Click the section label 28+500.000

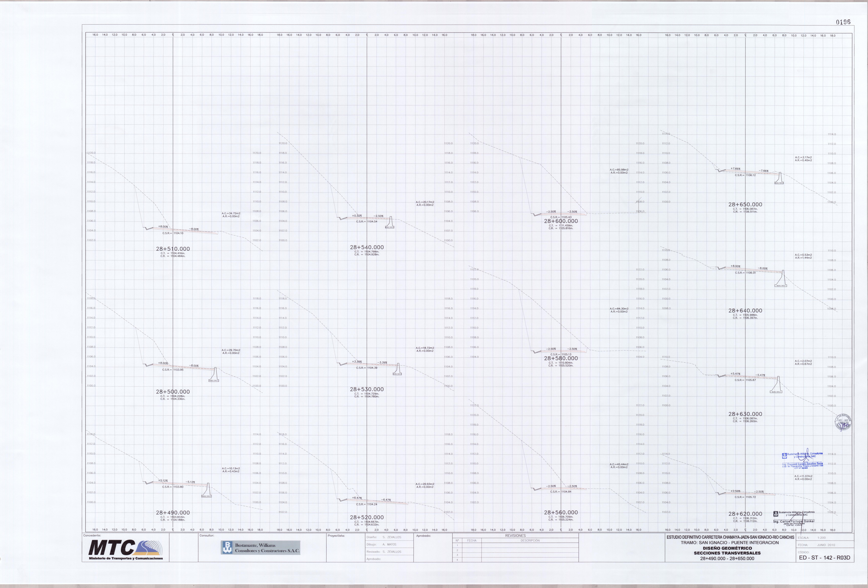(173, 392)
